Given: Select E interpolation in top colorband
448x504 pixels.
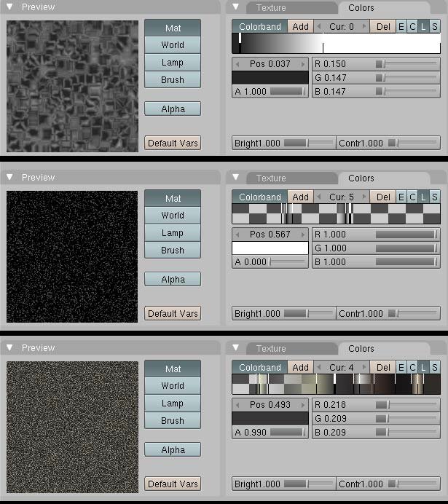Looking at the screenshot, I should click(401, 27).
